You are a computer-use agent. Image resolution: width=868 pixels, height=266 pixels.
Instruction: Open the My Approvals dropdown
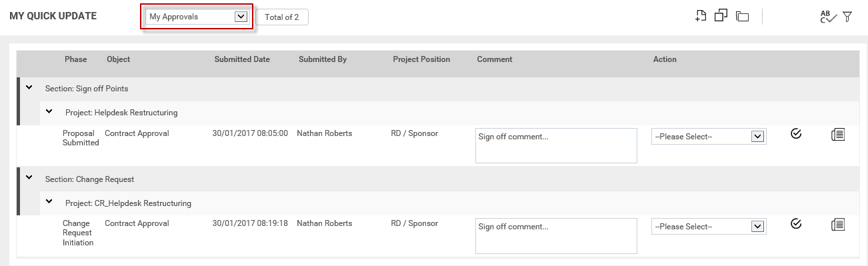tap(197, 17)
